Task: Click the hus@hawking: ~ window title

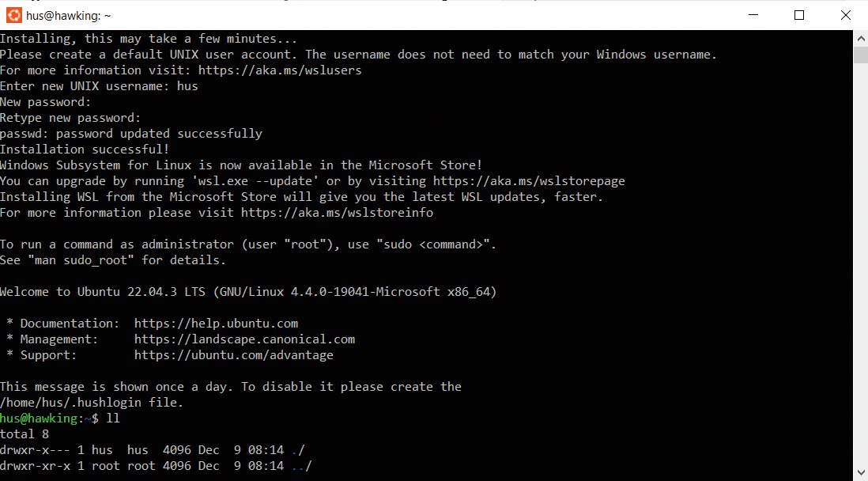Action: [x=68, y=16]
